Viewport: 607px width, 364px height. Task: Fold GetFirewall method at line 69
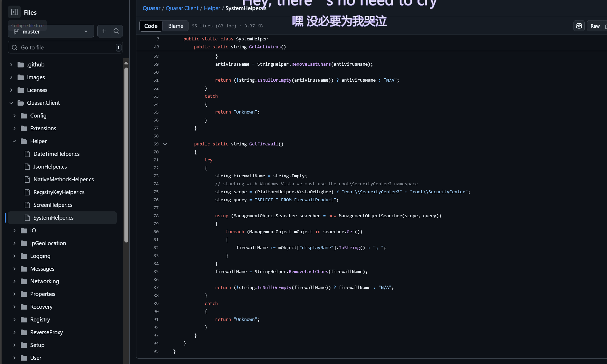[x=165, y=144]
